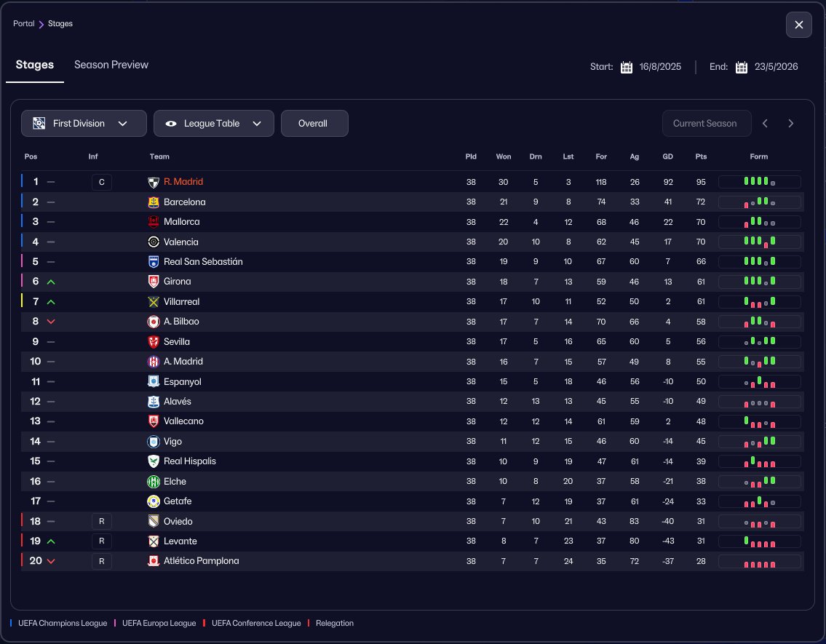This screenshot has height=644, width=826.
Task: Click the end date 23/5/2026
Action: [776, 67]
